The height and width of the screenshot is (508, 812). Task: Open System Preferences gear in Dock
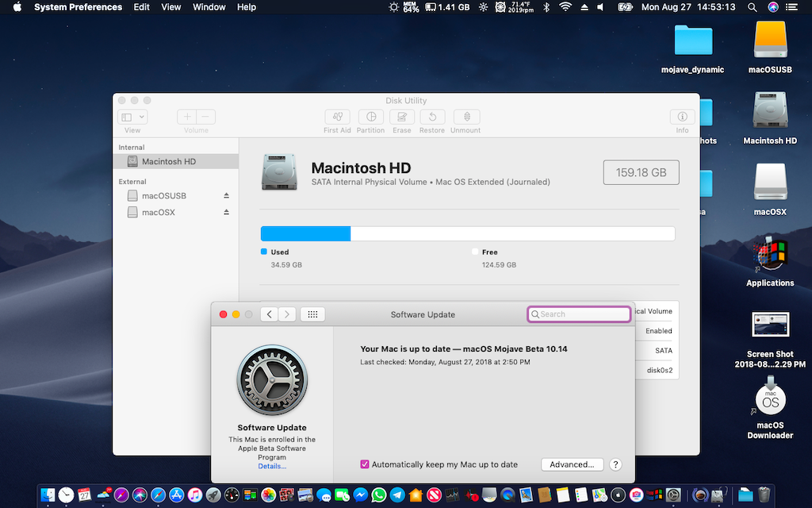tap(673, 495)
